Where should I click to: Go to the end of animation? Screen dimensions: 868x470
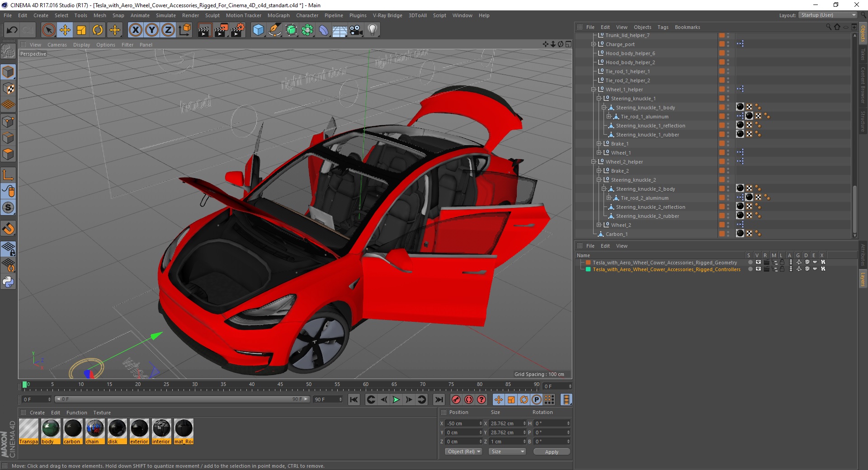tap(439, 399)
